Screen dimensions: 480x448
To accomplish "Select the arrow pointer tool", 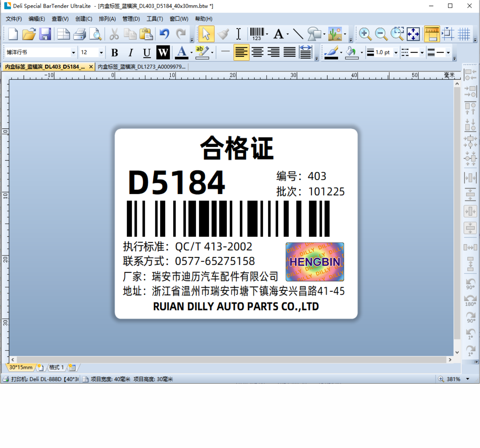I will [206, 34].
